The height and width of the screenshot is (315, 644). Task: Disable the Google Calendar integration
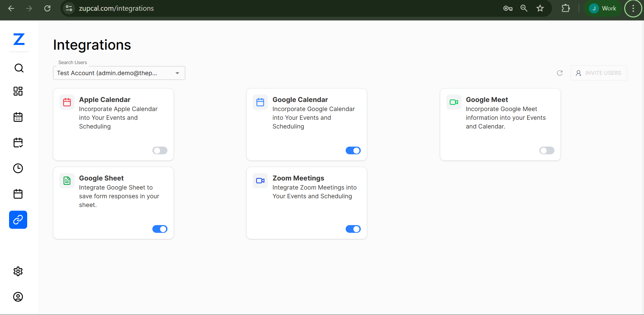click(x=353, y=150)
